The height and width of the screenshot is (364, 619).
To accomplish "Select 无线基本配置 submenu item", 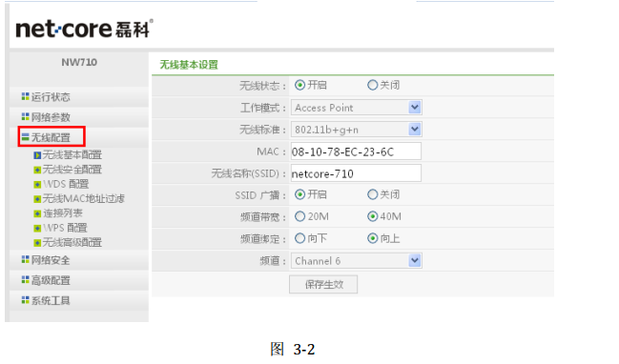I will (72, 155).
